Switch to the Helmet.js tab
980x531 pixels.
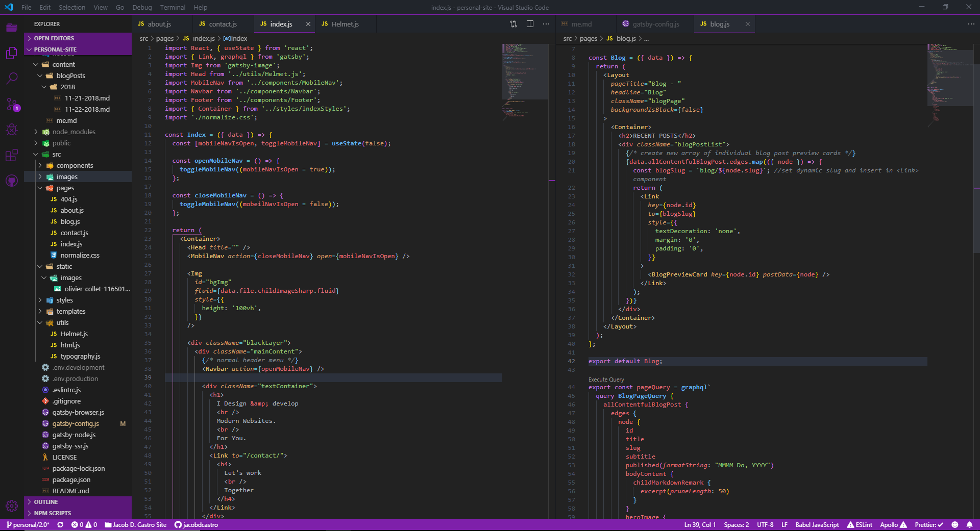345,24
